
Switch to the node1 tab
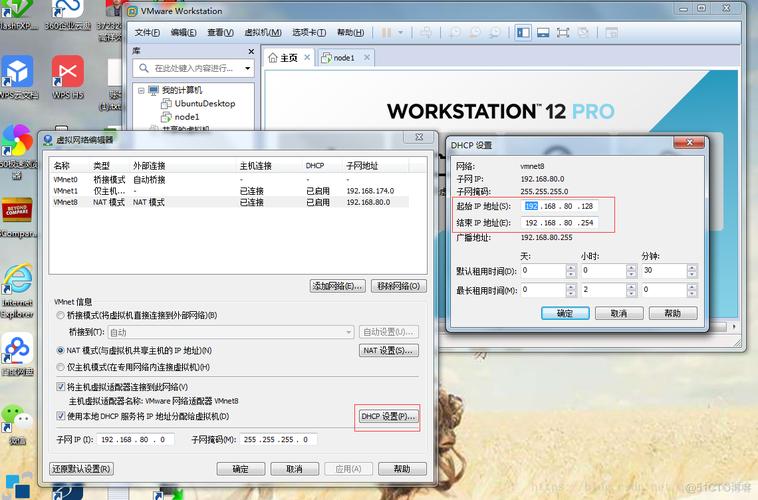344,58
